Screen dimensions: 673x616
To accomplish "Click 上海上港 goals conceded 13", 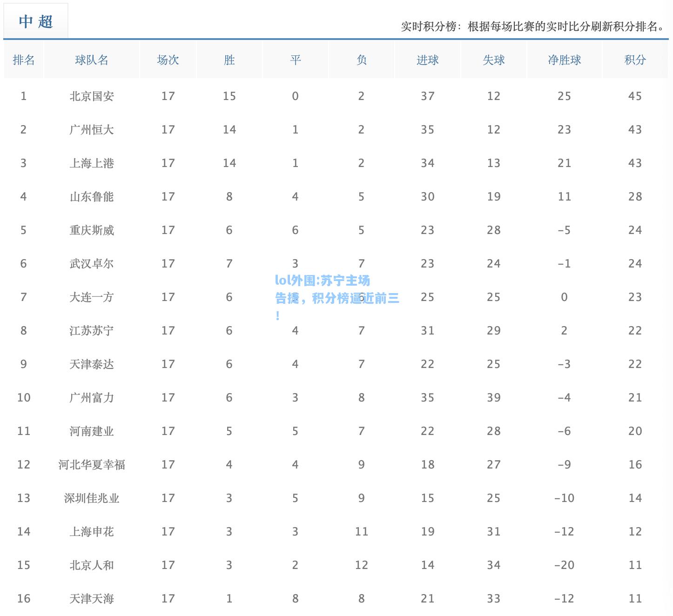I will pos(494,163).
